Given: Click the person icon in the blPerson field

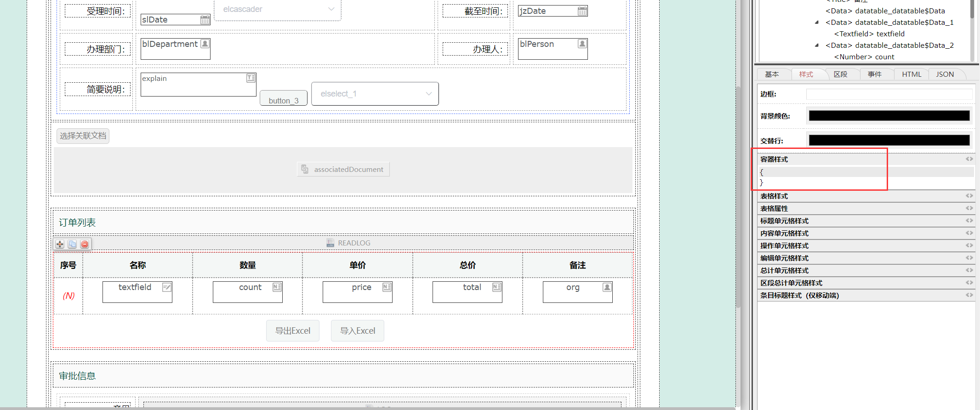Looking at the screenshot, I should pos(582,44).
